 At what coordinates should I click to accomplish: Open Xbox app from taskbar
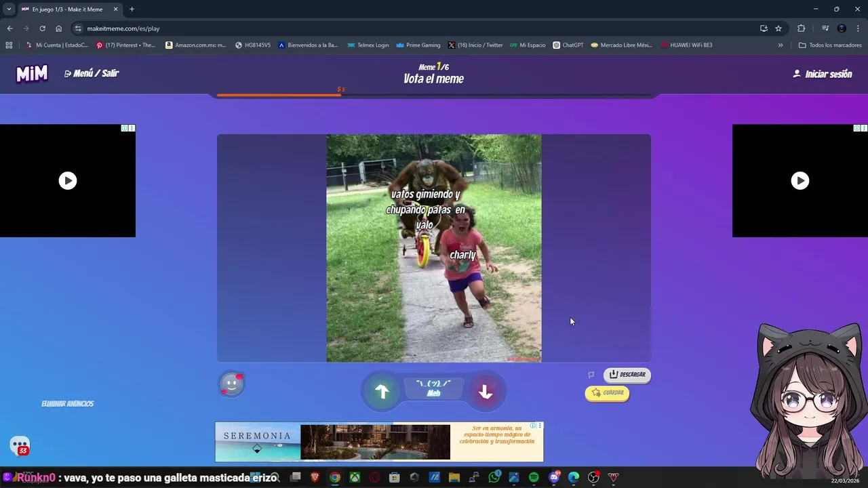[x=355, y=477]
